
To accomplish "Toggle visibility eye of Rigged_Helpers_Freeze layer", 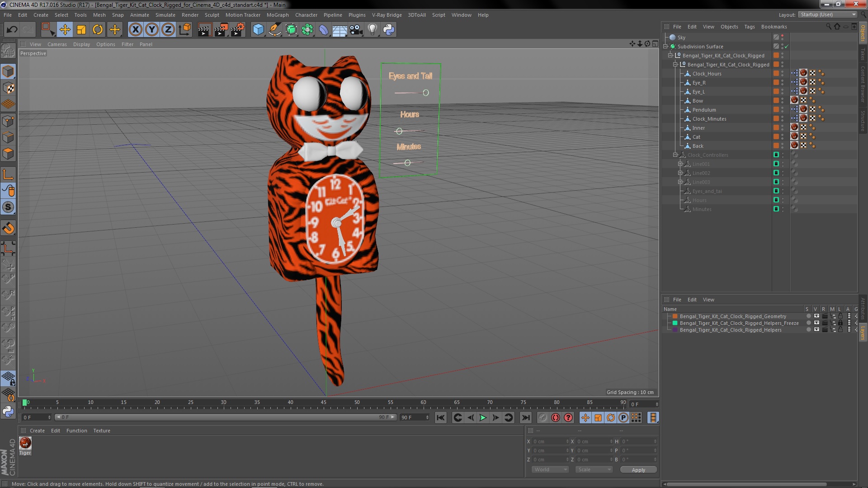I will coord(816,323).
